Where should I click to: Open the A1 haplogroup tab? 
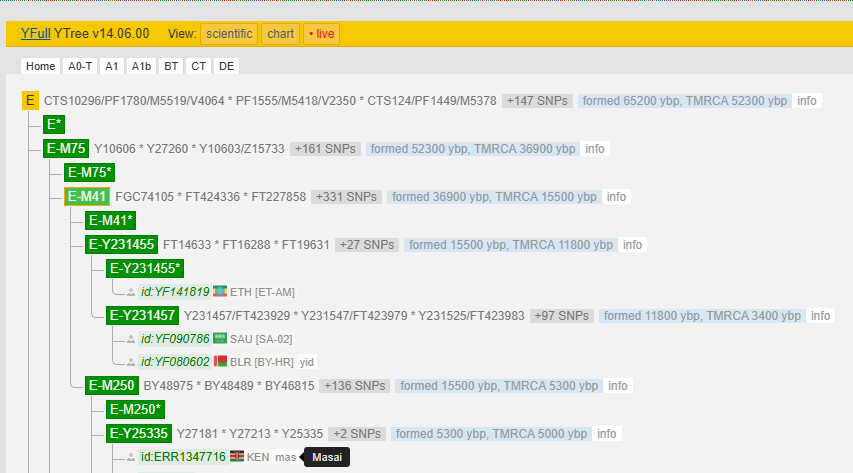112,66
